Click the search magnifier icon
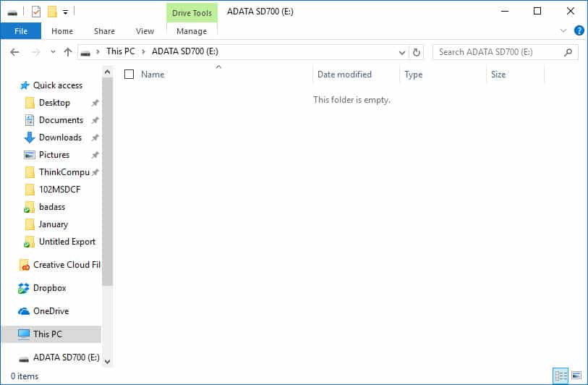The width and height of the screenshot is (588, 385). coord(568,52)
